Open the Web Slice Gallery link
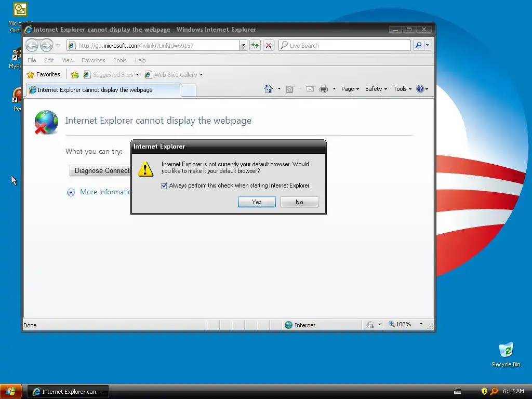 pos(171,75)
